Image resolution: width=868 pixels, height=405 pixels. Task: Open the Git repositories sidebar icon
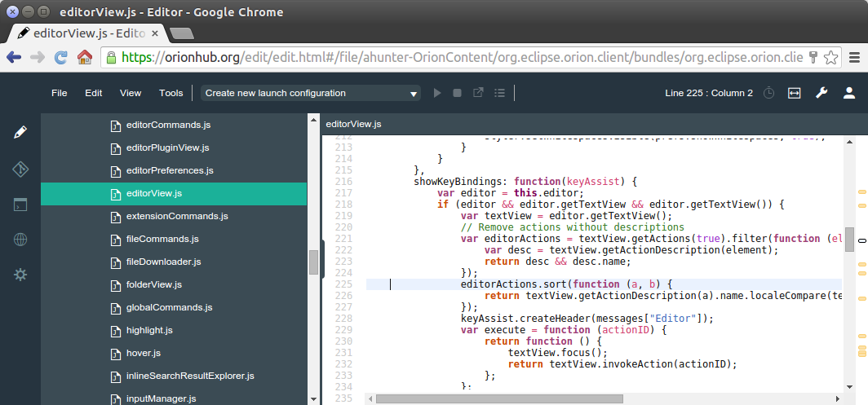(20, 169)
